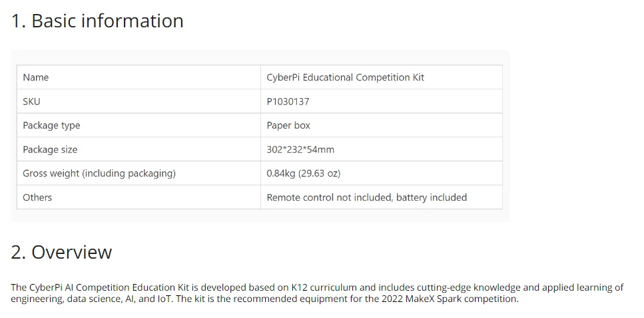Click the SKU value P1030137
The width and height of the screenshot is (644, 318).
click(x=288, y=101)
